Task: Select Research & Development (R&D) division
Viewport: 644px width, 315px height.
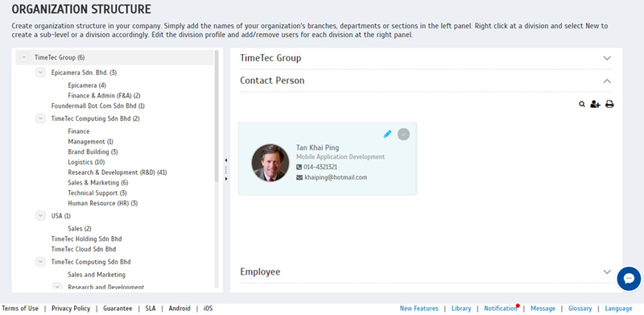Action: pos(118,172)
